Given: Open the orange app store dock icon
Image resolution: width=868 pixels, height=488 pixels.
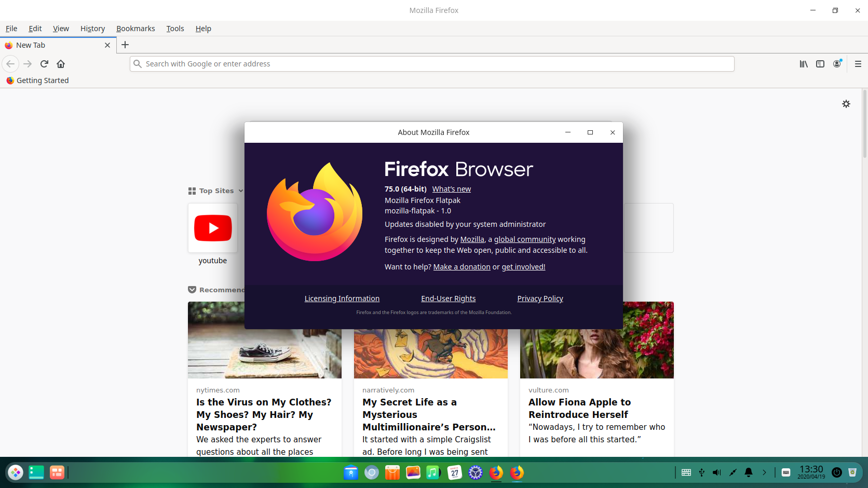Looking at the screenshot, I should pyautogui.click(x=392, y=472).
